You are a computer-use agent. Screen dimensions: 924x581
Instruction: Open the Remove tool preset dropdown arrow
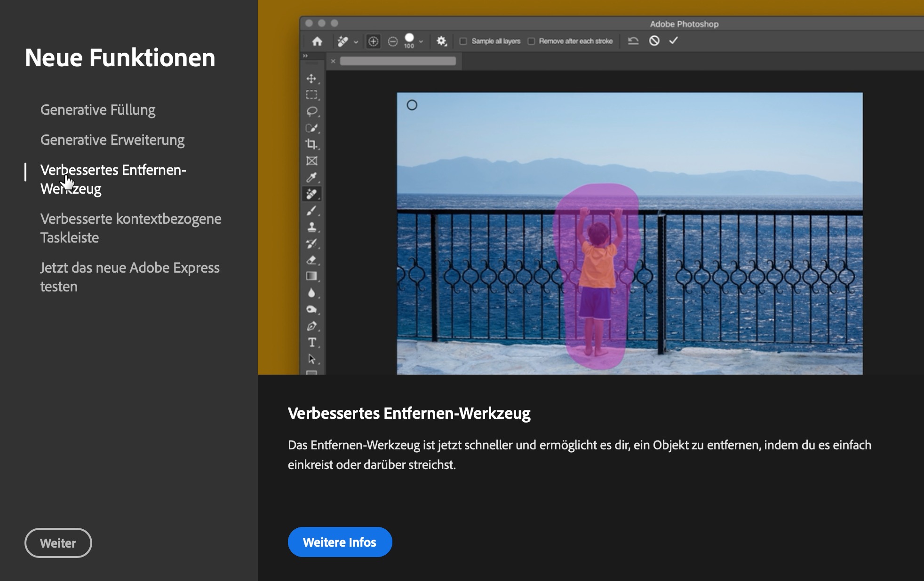click(x=356, y=42)
